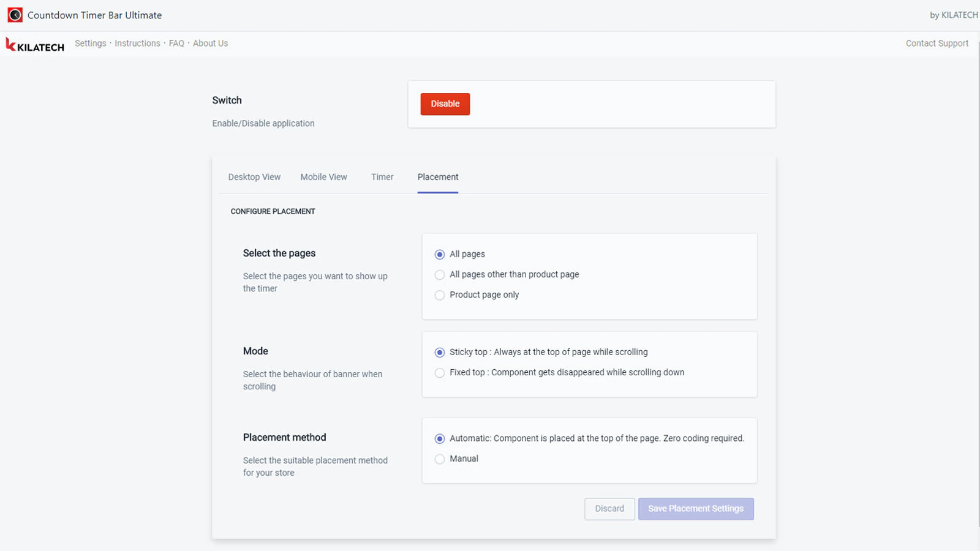Switch to the Desktop View tab

[x=254, y=177]
